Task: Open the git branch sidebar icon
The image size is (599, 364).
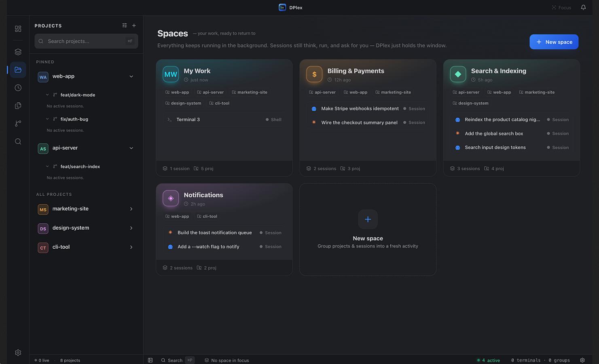Action: (x=18, y=123)
